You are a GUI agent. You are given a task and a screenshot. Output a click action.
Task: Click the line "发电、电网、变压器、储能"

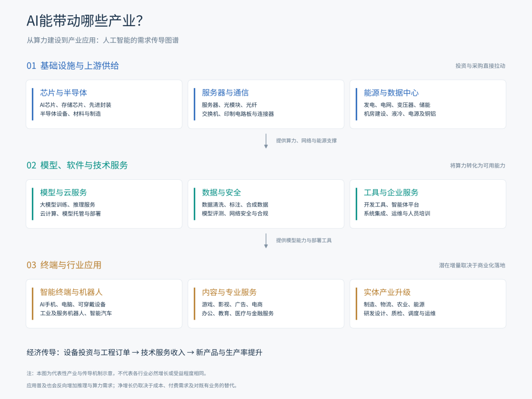(x=397, y=105)
